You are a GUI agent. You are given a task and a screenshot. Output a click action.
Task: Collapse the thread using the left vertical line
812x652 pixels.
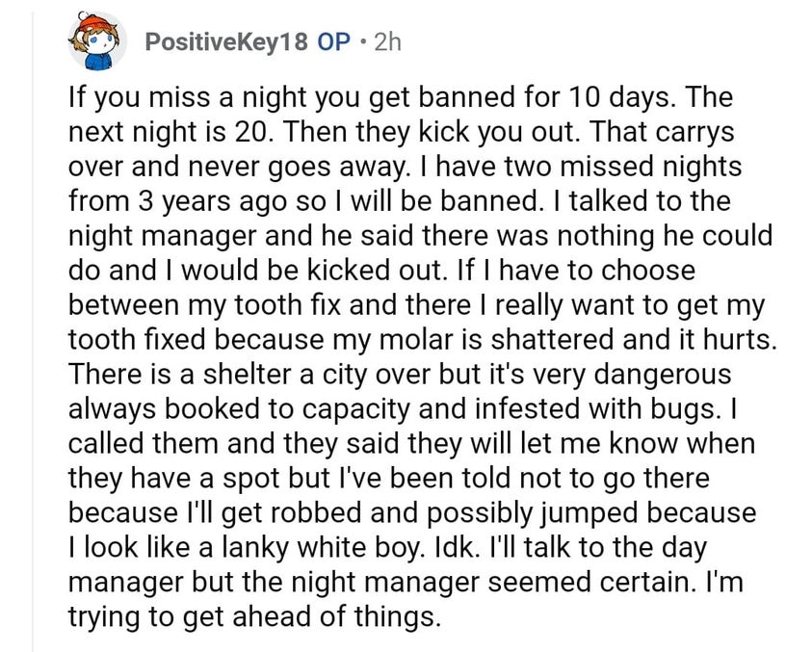[33, 331]
